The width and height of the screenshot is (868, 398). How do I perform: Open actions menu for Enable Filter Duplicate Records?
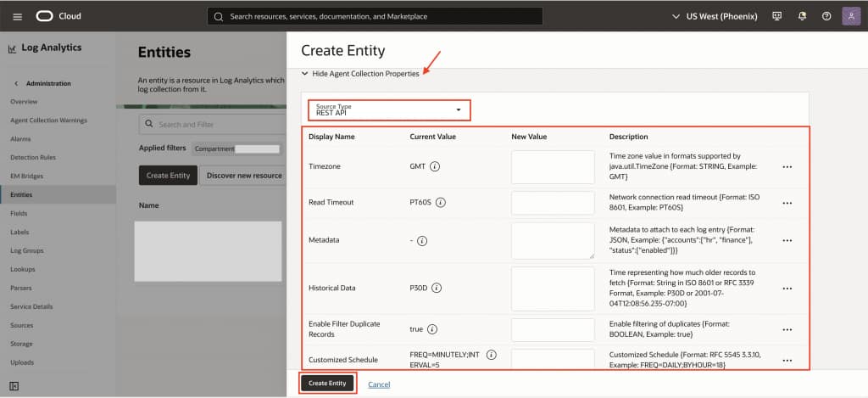(x=787, y=330)
